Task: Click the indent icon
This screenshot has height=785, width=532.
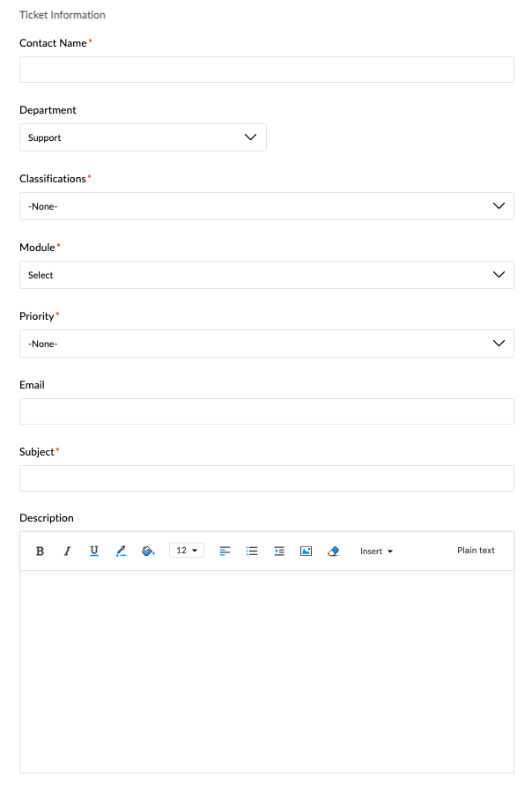Action: (x=279, y=551)
